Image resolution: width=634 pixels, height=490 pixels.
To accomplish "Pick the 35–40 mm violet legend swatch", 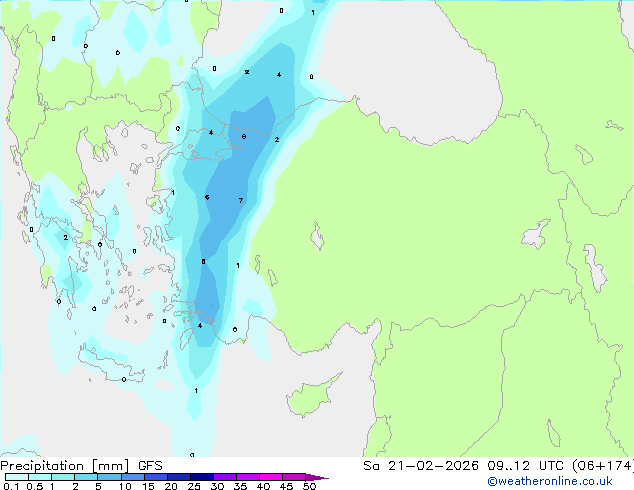I will tap(247, 477).
